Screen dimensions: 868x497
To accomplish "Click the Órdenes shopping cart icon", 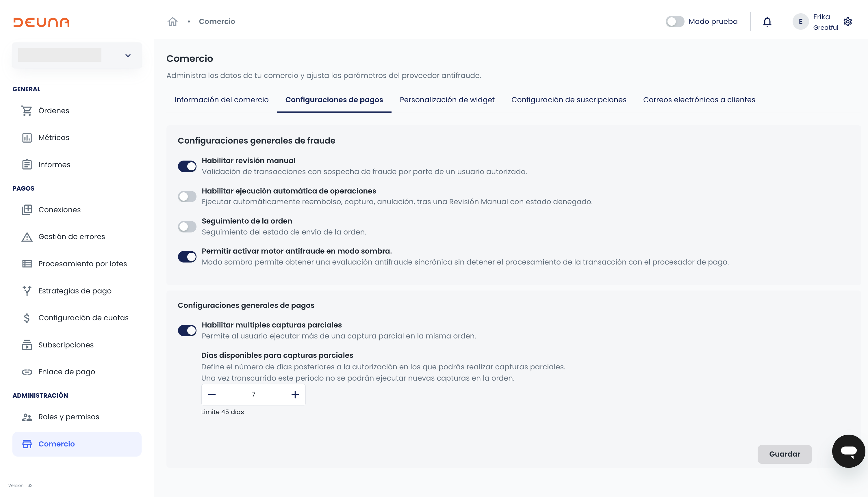I will 27,111.
